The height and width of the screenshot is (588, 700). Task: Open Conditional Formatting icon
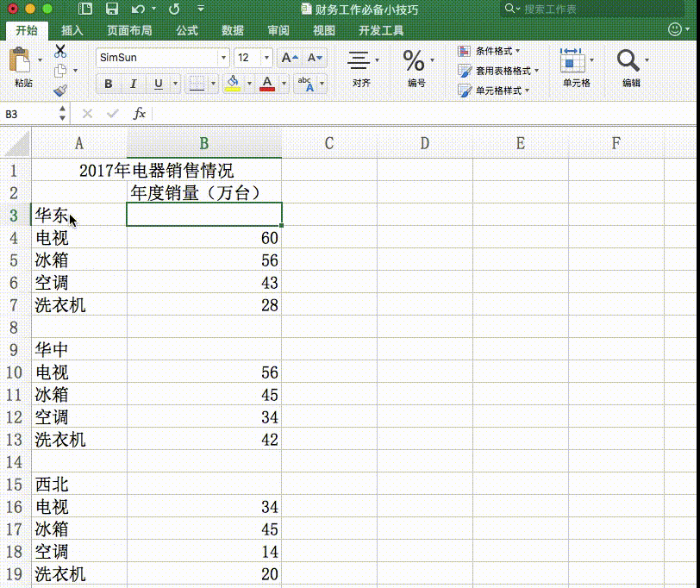click(465, 51)
